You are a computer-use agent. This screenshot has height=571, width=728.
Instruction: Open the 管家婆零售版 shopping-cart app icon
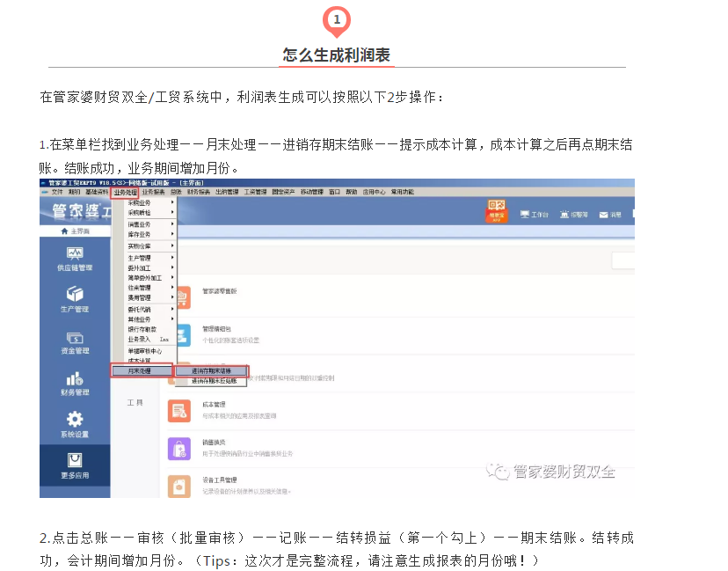click(x=182, y=296)
